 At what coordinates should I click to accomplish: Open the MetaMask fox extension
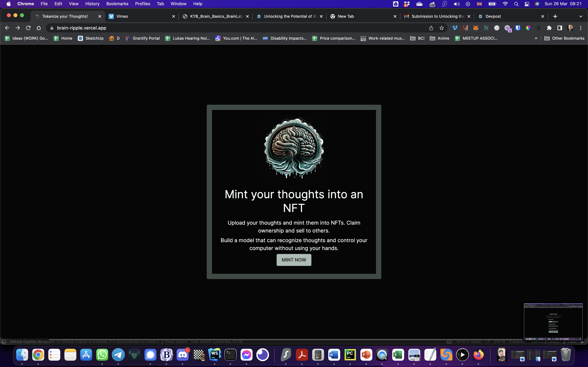[x=475, y=28]
